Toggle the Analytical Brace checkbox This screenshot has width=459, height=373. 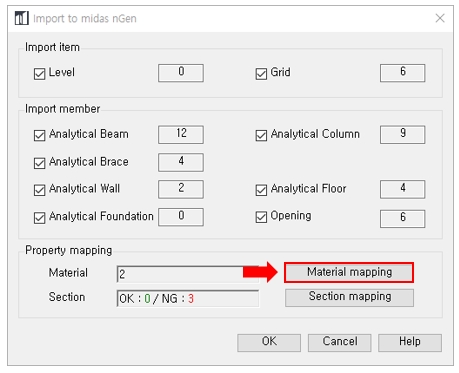[39, 163]
